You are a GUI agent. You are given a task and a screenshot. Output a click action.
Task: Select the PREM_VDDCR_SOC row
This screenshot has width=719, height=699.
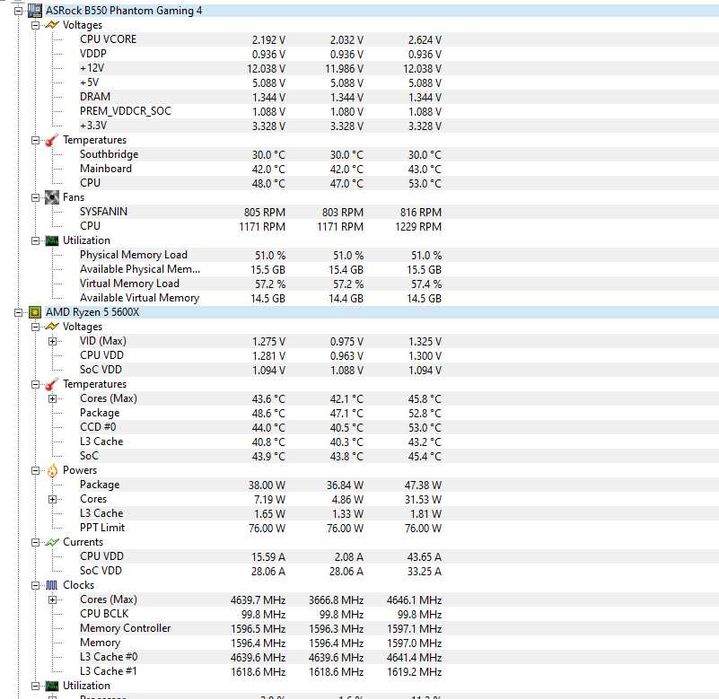point(260,111)
